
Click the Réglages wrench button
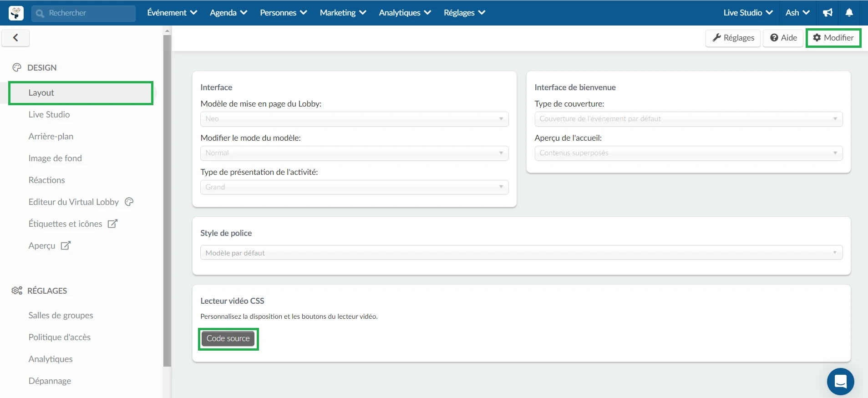point(733,38)
